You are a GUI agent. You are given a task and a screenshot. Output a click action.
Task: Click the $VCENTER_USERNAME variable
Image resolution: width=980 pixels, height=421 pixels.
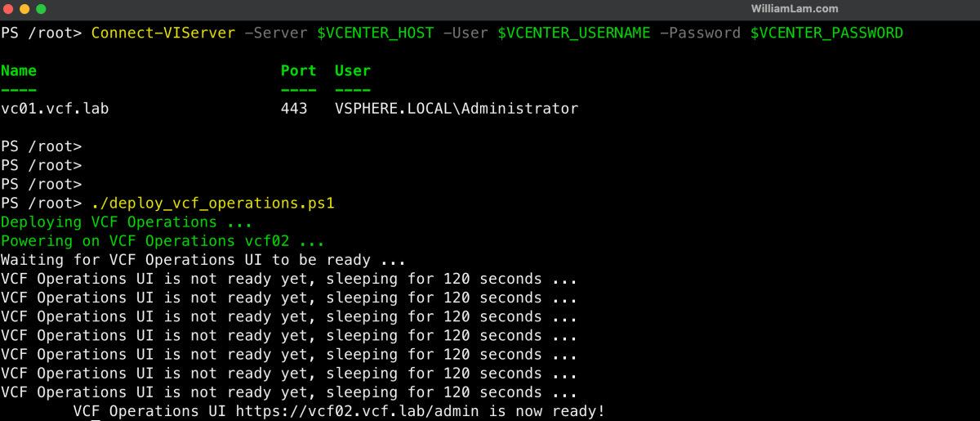tap(574, 33)
